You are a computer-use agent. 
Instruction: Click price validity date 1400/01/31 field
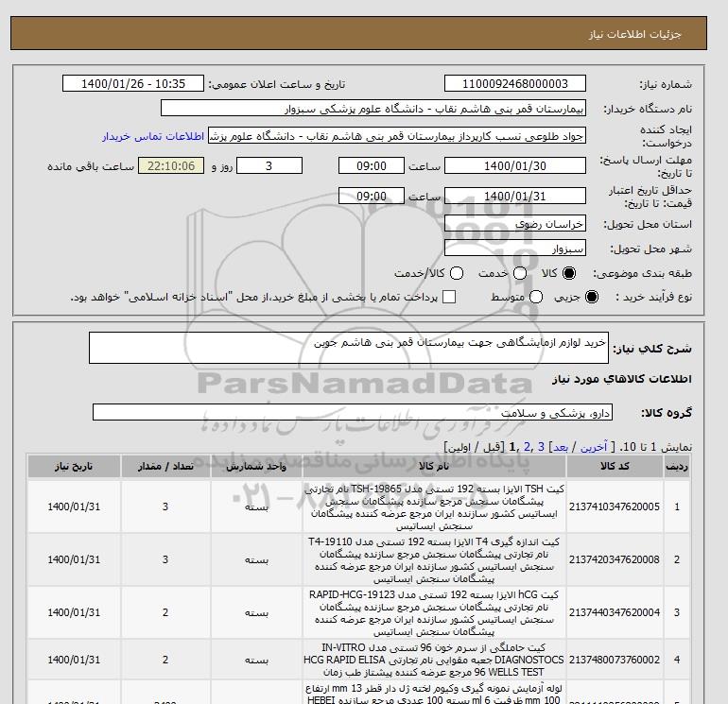pyautogui.click(x=515, y=196)
